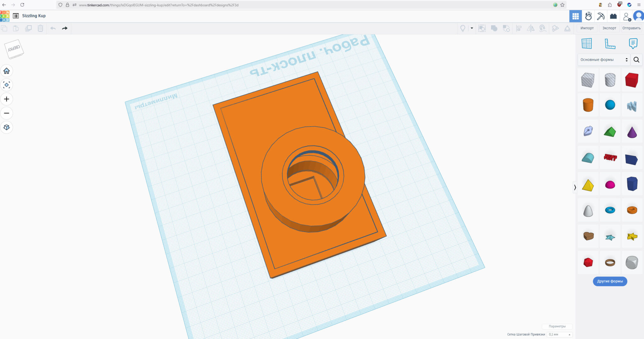644x339 pixels.
Task: Pick the brown heart shape
Action: click(x=588, y=236)
